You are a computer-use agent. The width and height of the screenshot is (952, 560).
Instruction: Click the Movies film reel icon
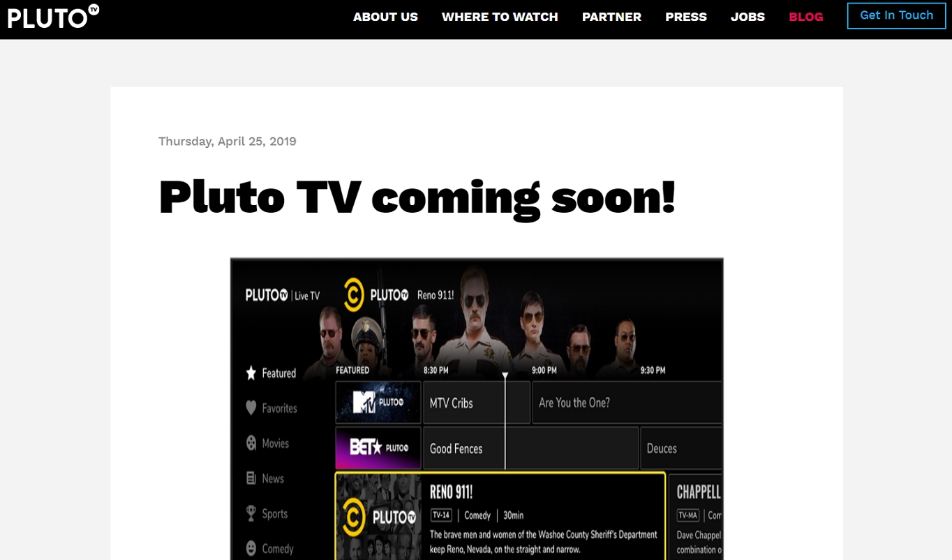click(251, 443)
